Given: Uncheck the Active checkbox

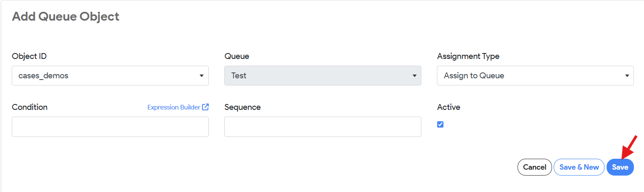Looking at the screenshot, I should click(x=440, y=125).
